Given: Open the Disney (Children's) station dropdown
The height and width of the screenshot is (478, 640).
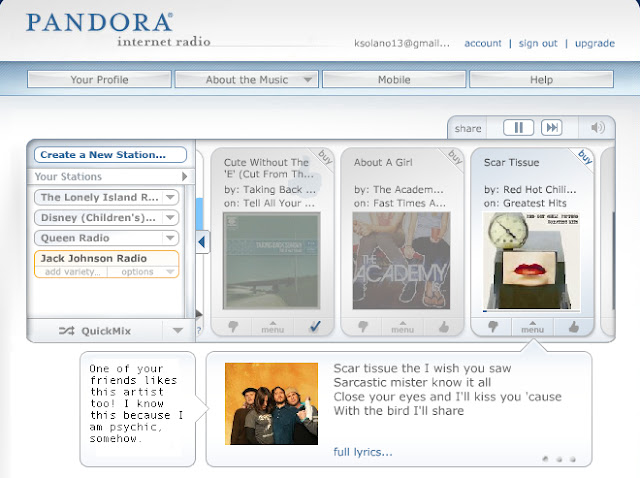Looking at the screenshot, I should [x=170, y=218].
